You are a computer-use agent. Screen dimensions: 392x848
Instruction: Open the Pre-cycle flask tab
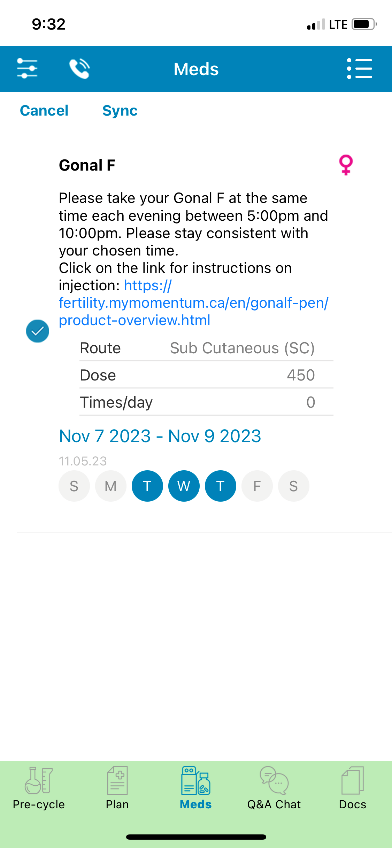click(38, 788)
